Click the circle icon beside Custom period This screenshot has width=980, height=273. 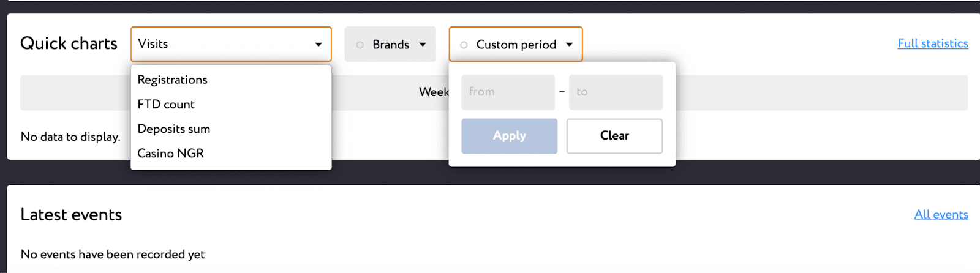464,45
